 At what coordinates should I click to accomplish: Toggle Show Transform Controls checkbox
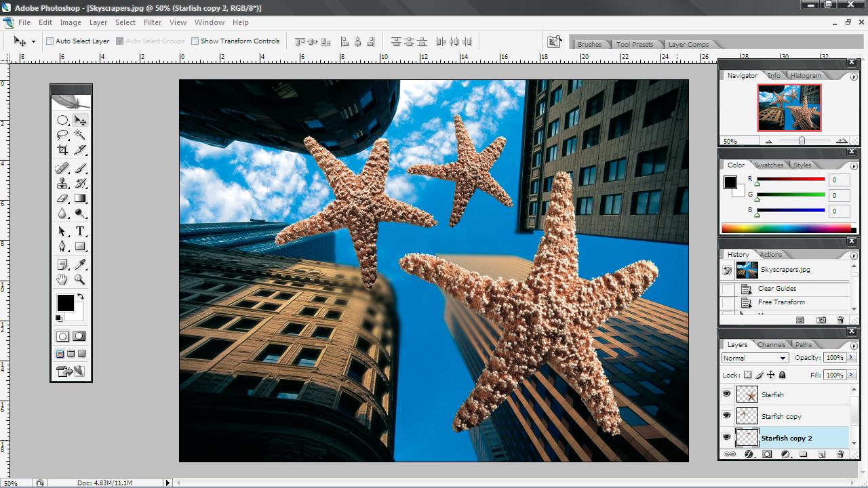[x=195, y=41]
